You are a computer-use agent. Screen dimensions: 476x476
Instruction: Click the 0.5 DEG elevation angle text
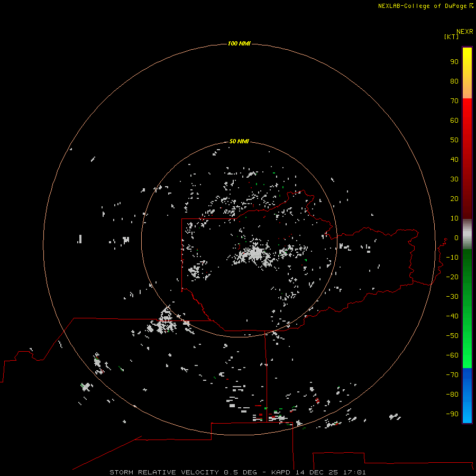point(240,472)
